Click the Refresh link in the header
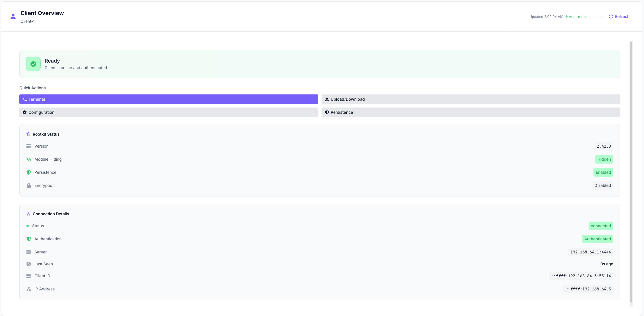 click(x=619, y=16)
